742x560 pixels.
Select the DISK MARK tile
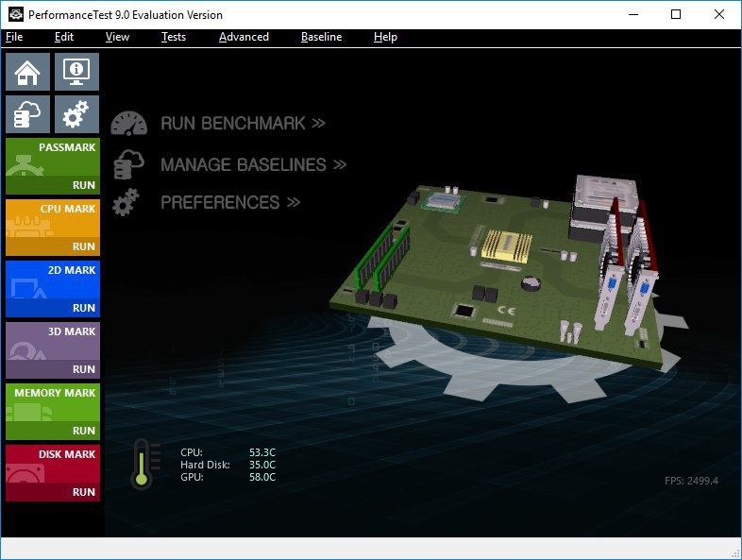click(x=53, y=464)
